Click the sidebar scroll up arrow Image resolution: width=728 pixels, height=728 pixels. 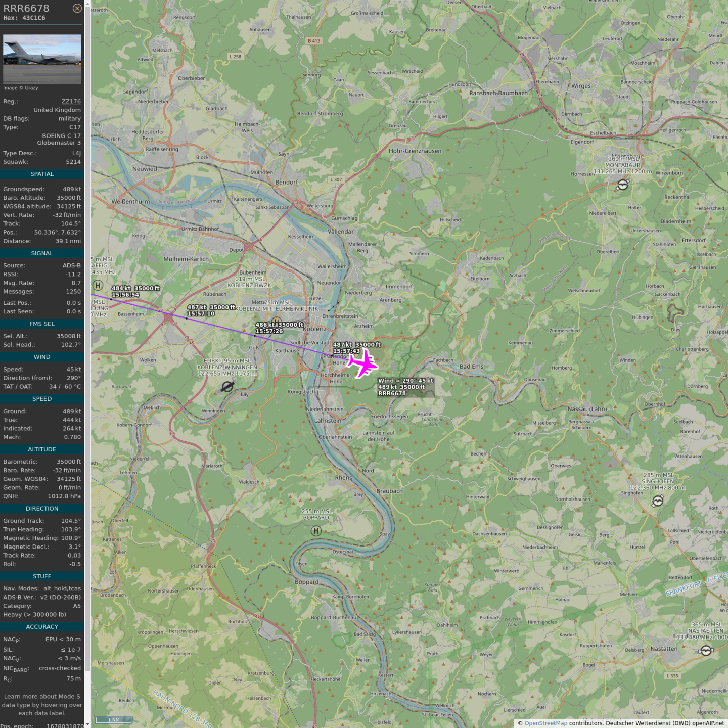[x=87, y=3]
